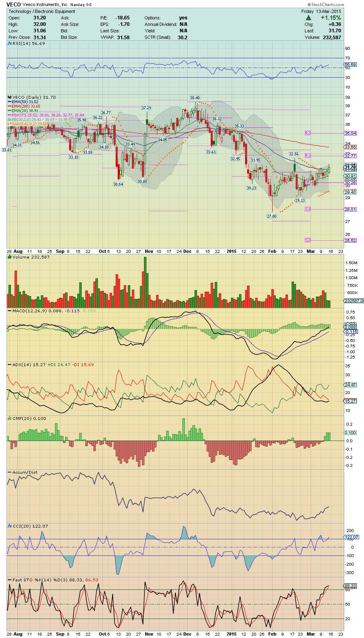This screenshot has height=638, width=364.
Task: Click the 37.29 price annotation
Action: 146,108
